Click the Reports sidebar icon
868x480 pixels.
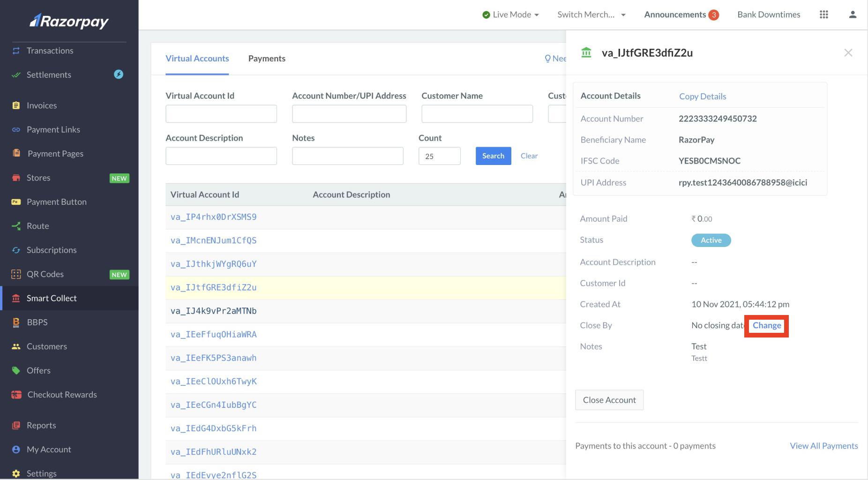click(x=16, y=425)
